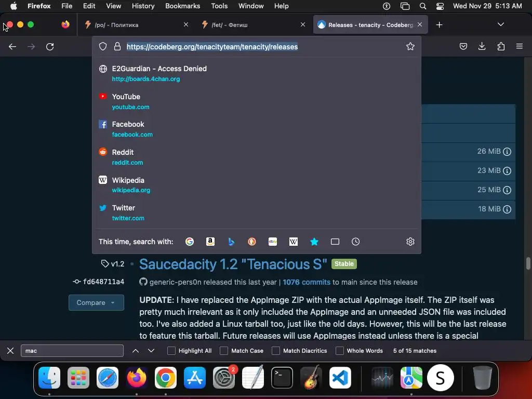
Task: Search with eBay this time
Action: coord(273,242)
